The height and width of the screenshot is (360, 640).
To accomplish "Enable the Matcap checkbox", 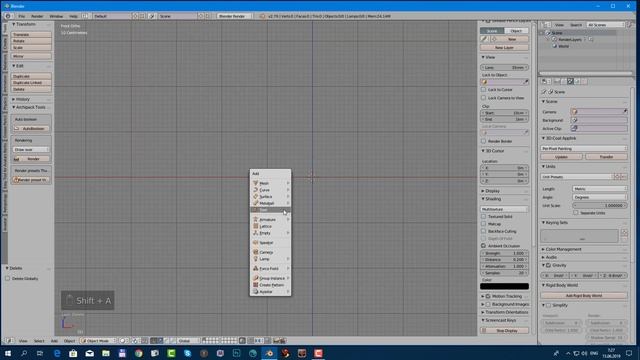I will (x=484, y=224).
